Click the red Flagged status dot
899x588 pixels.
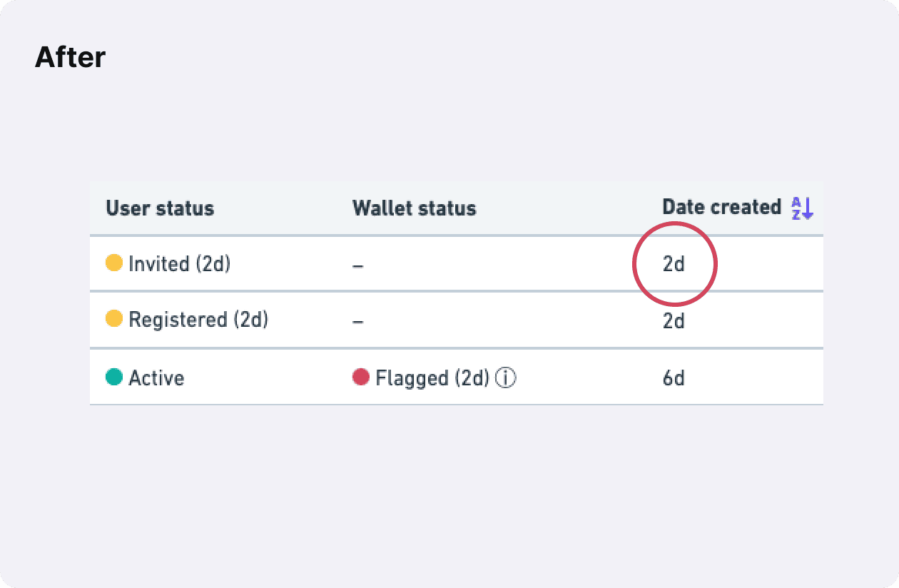tap(361, 377)
